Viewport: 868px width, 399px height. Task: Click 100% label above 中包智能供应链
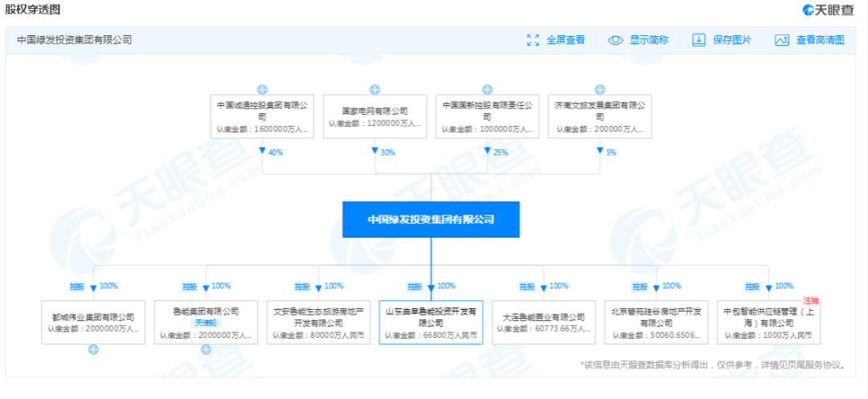(784, 287)
